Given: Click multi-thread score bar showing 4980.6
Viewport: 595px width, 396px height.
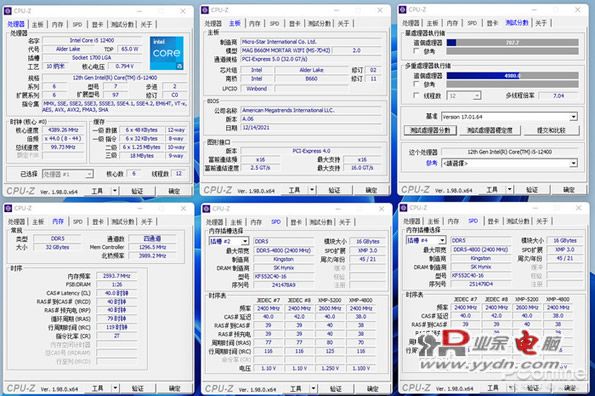Looking at the screenshot, I should pyautogui.click(x=512, y=75).
